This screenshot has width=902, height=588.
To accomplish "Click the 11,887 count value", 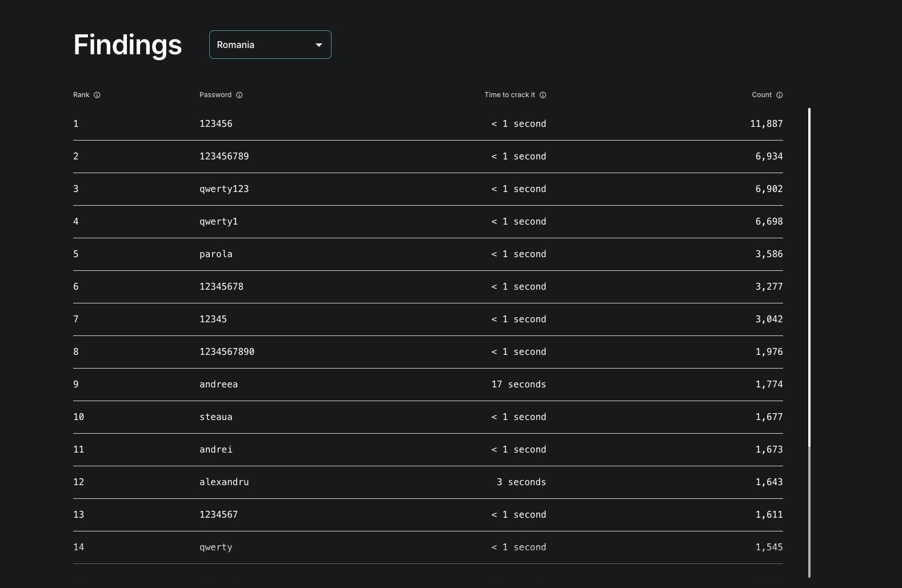I will (x=766, y=123).
